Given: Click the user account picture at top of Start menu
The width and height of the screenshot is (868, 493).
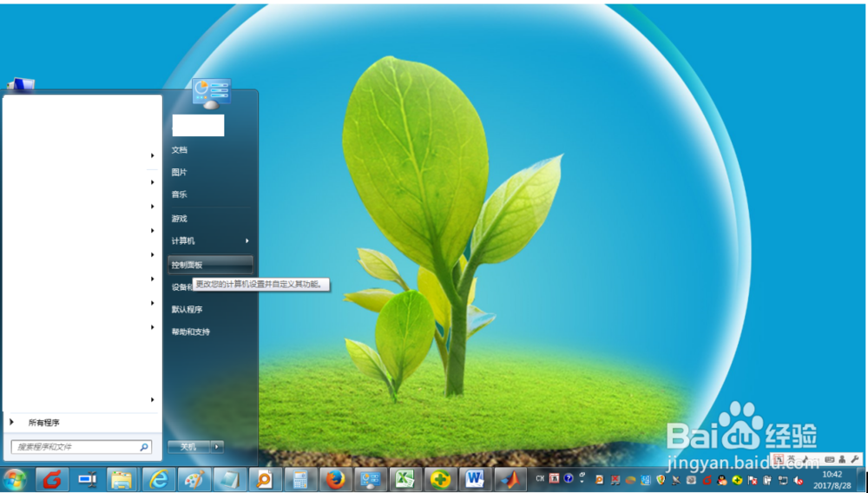Looking at the screenshot, I should tap(212, 94).
